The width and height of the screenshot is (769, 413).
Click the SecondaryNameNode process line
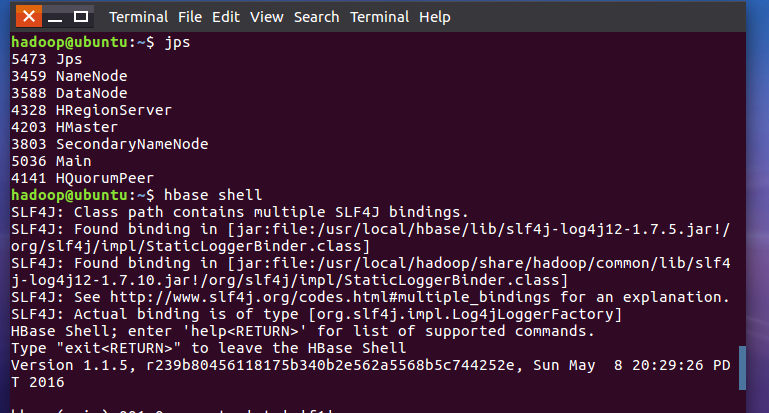click(x=109, y=144)
